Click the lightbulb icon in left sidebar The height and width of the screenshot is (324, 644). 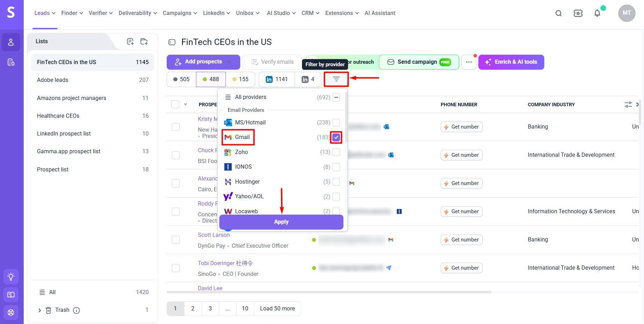pos(11,277)
